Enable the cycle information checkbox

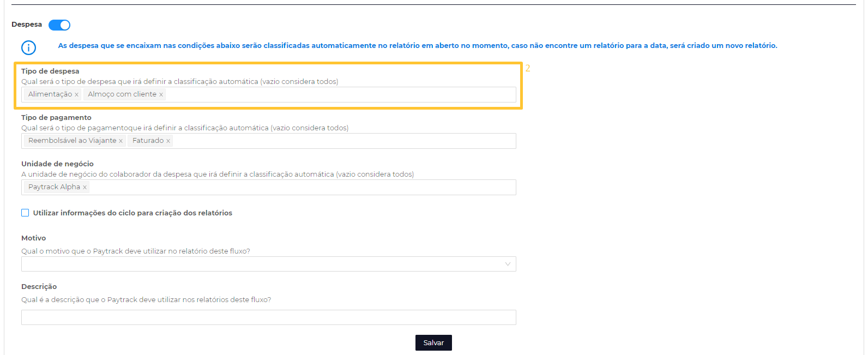pos(25,213)
